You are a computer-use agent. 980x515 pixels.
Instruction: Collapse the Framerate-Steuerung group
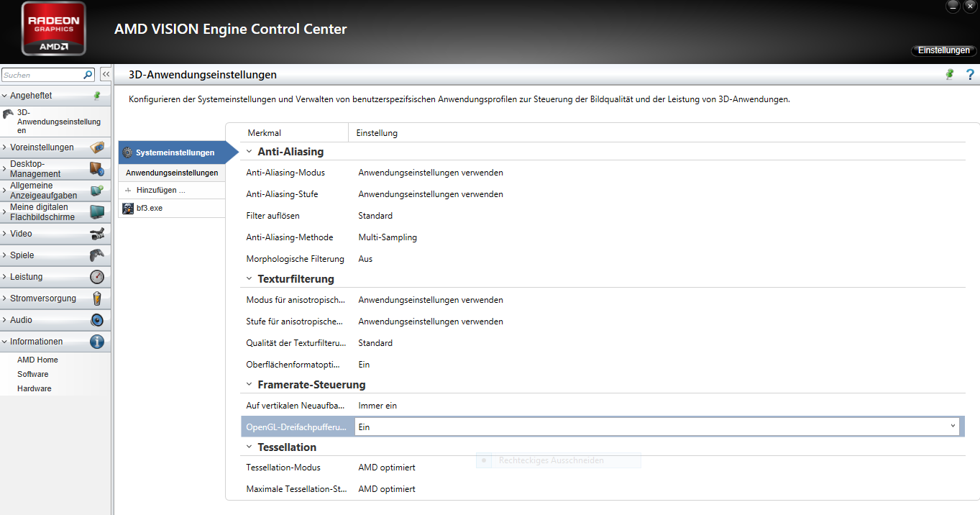[249, 385]
